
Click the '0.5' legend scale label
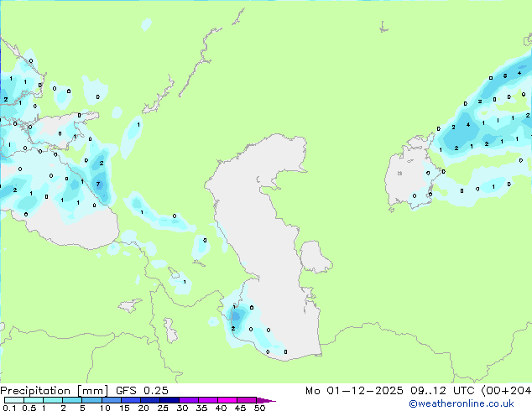(x=29, y=408)
